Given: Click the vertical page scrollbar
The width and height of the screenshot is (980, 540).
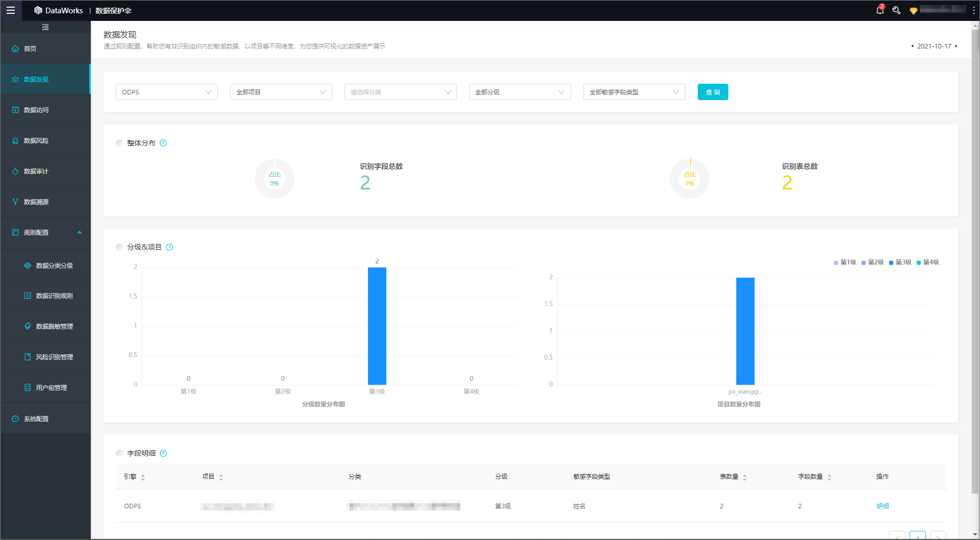Looking at the screenshot, I should pyautogui.click(x=975, y=260).
